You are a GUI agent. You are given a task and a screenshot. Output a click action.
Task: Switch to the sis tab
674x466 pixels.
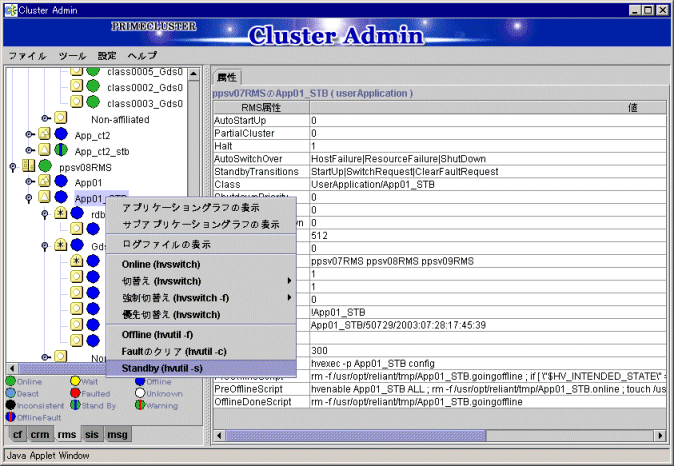[x=92, y=435]
